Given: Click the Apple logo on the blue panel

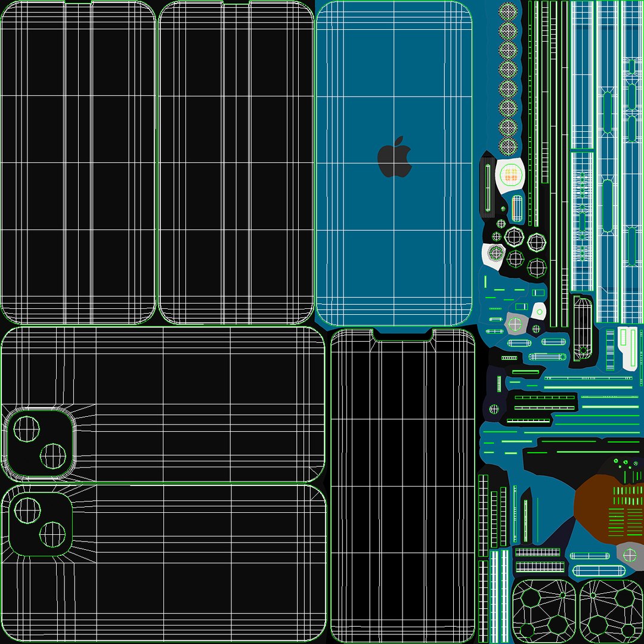Looking at the screenshot, I should (x=395, y=157).
